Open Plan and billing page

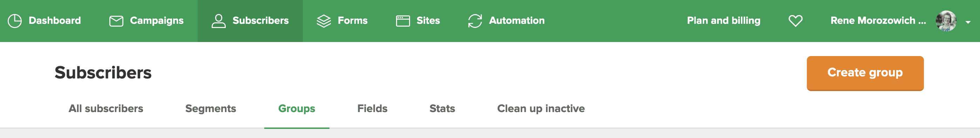pyautogui.click(x=723, y=21)
